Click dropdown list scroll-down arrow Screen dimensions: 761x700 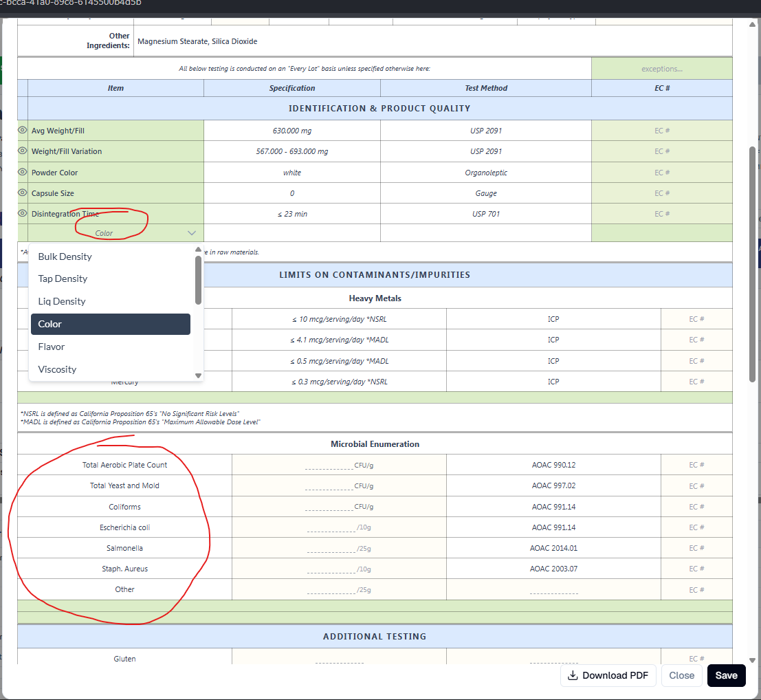(x=198, y=375)
